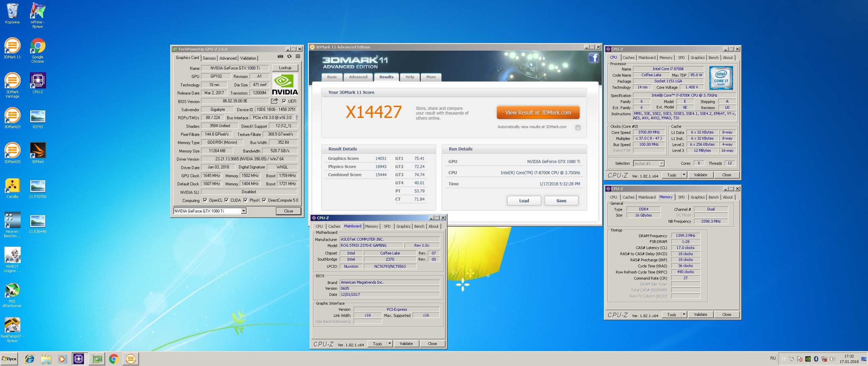This screenshot has width=868, height=366.
Task: Open Tools dropdown arrow in CPU-Z CPU window
Action: coord(684,175)
